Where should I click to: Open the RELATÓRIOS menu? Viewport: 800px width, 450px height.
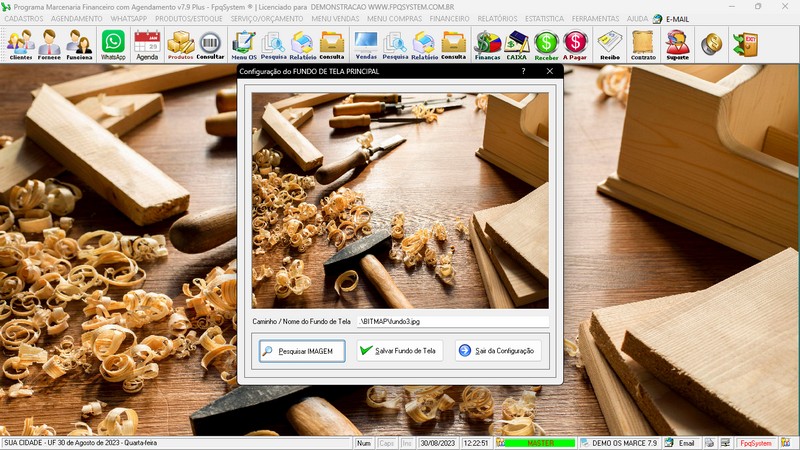coord(497,18)
